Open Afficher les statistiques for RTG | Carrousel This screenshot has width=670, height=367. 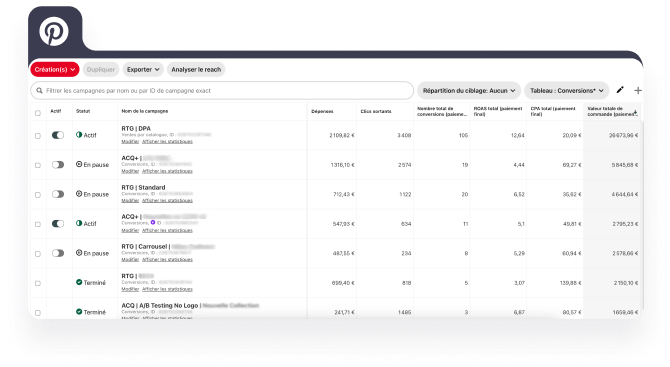click(x=168, y=259)
